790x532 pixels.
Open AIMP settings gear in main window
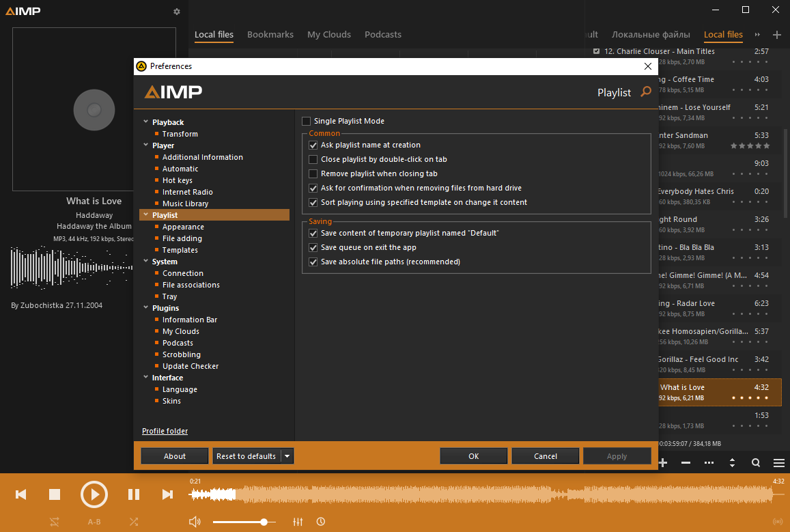coord(176,12)
